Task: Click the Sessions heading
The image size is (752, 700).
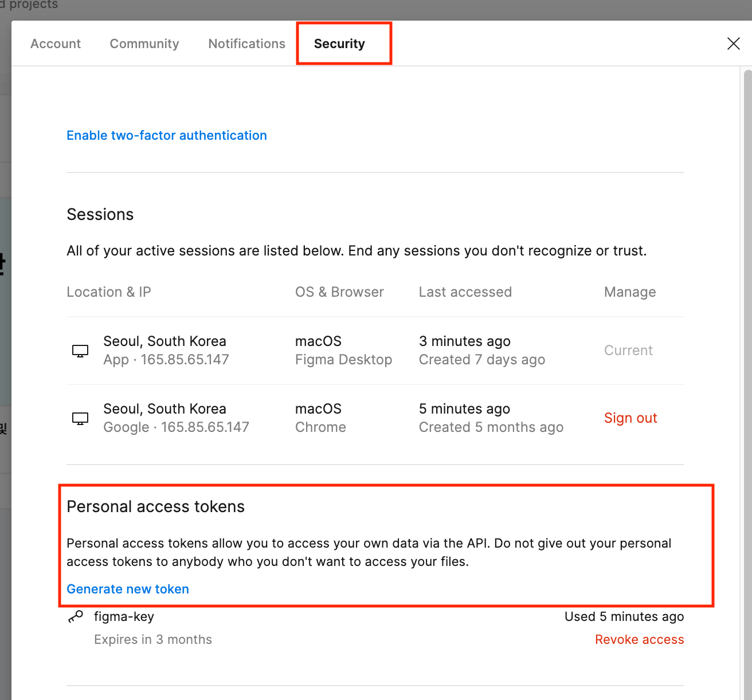Action: click(x=100, y=214)
